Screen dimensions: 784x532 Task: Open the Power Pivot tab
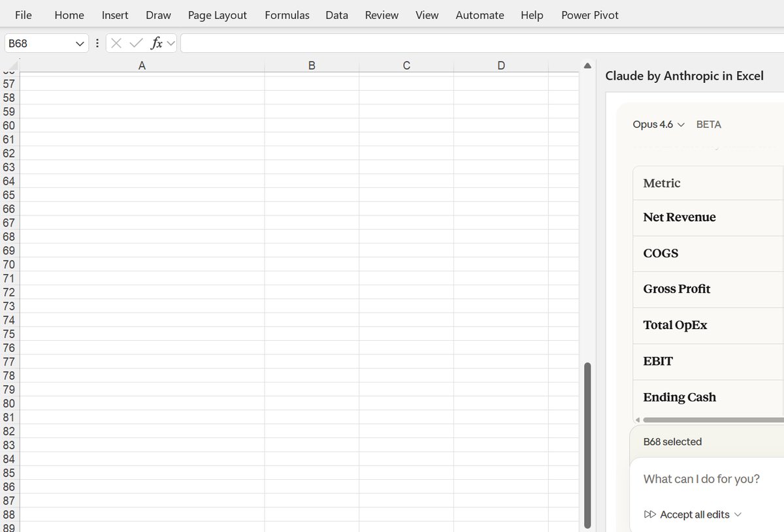coord(590,14)
